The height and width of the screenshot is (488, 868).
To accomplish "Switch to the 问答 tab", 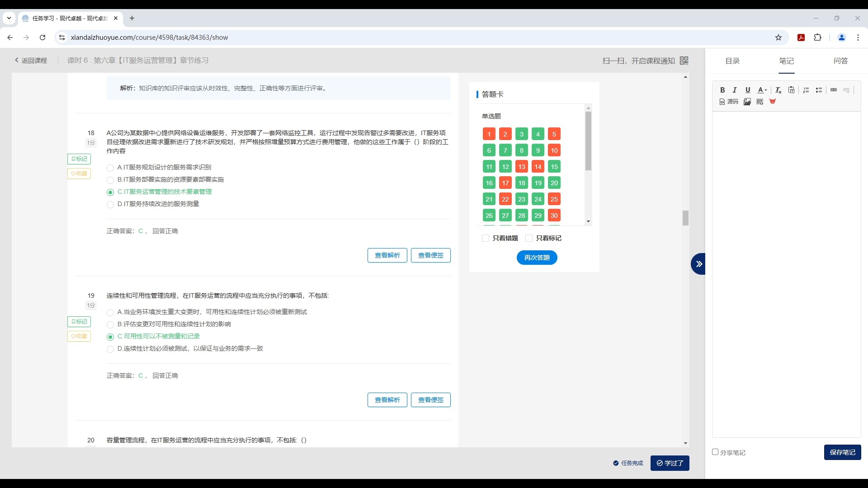I will pos(841,61).
